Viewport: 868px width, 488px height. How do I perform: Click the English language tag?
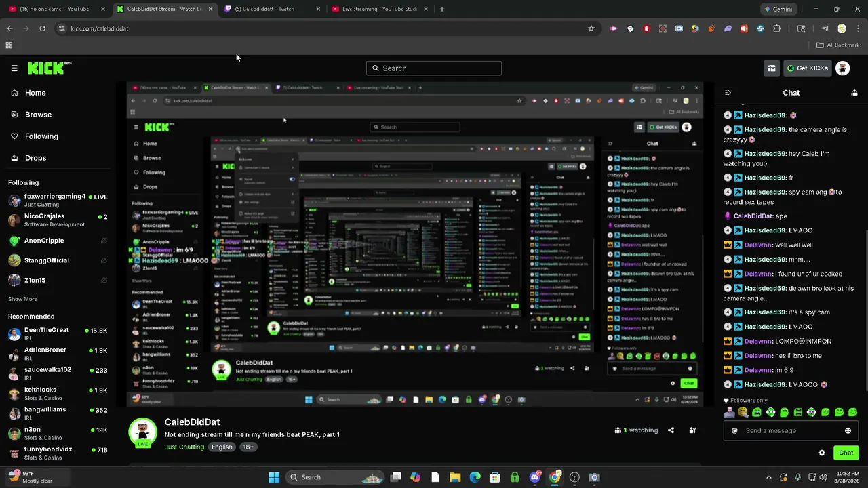click(x=222, y=447)
